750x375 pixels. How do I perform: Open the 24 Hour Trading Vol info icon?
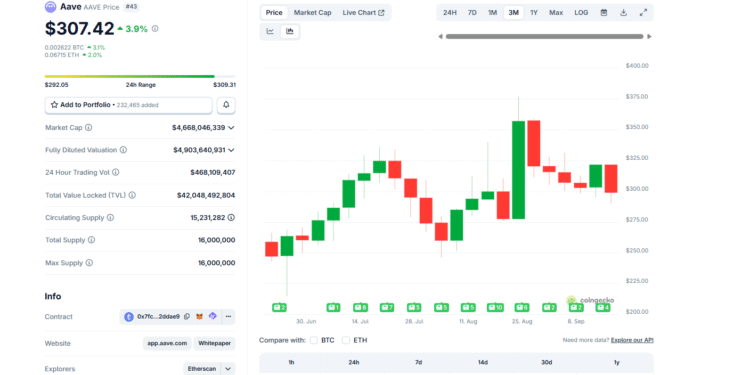point(115,172)
